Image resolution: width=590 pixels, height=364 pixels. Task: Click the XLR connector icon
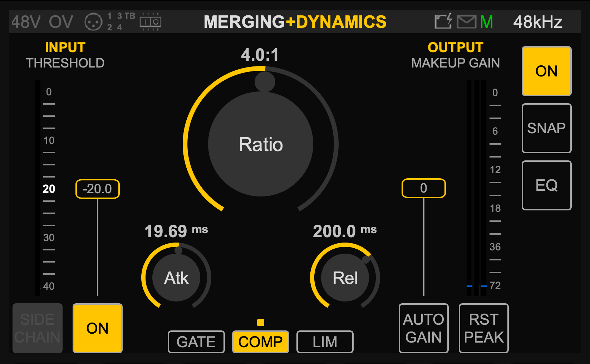pos(93,22)
